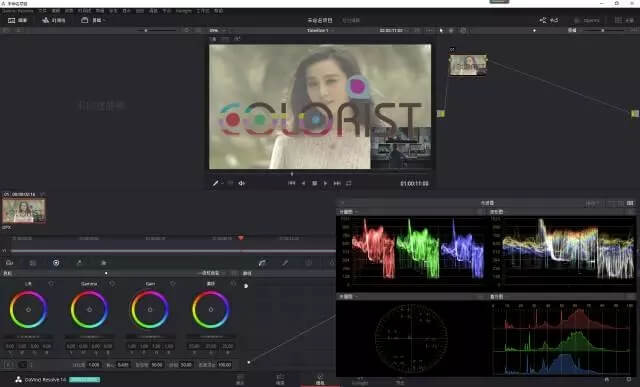Select the Power Window palette icon
This screenshot has width=640, height=387.
pyautogui.click(x=309, y=263)
